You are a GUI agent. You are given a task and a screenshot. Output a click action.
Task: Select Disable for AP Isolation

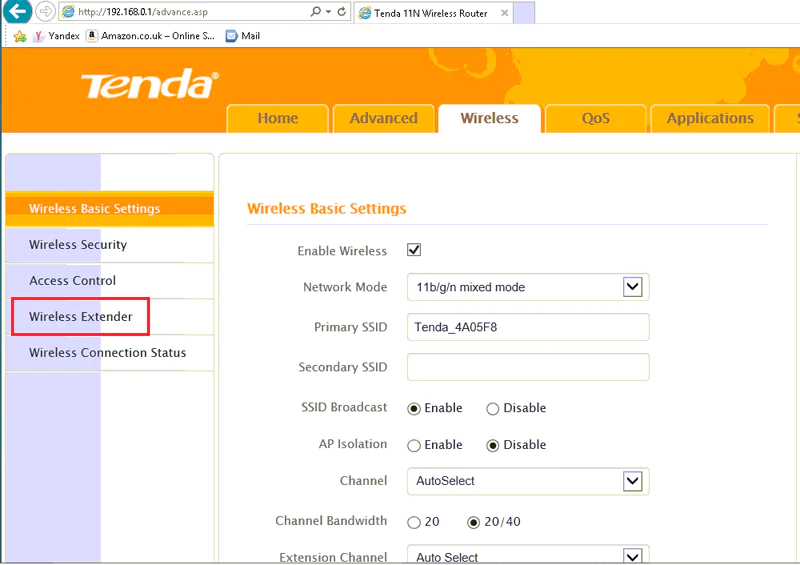point(492,446)
